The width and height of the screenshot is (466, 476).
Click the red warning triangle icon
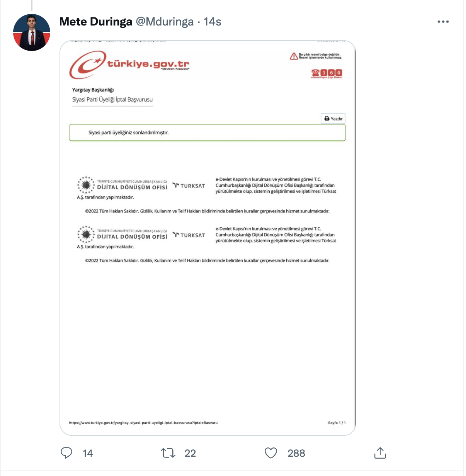click(x=294, y=56)
